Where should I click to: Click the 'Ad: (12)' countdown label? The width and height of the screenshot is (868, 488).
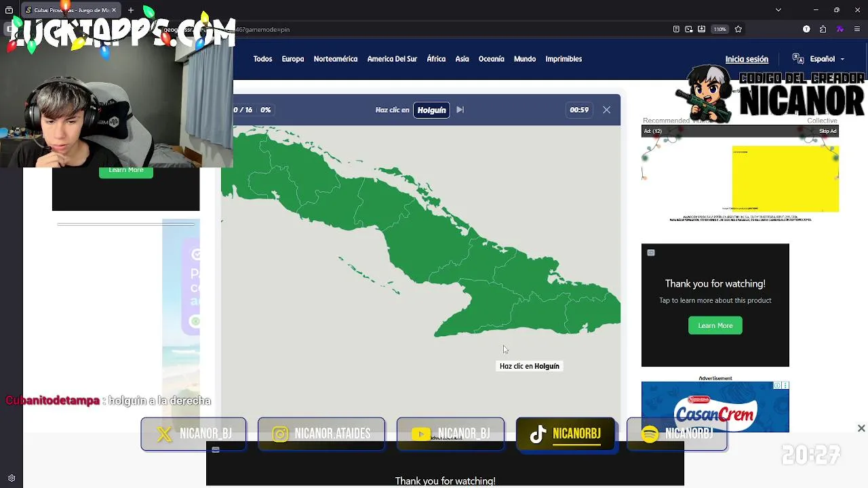(x=653, y=131)
